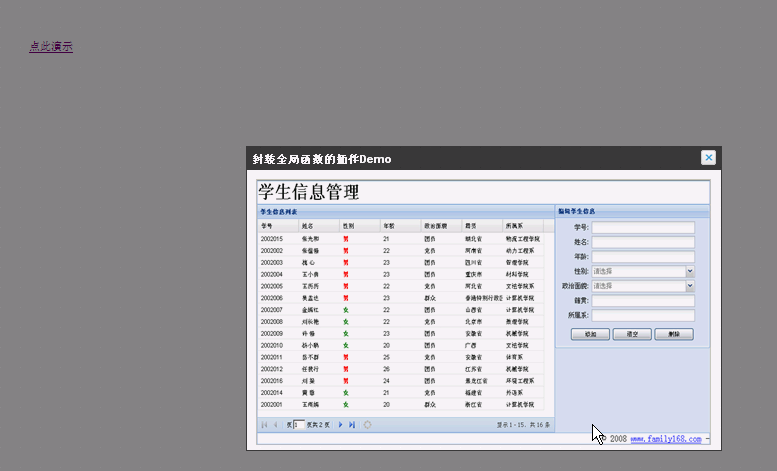Click red gender marker in row 2002015
The height and width of the screenshot is (471, 777).
pyautogui.click(x=346, y=239)
